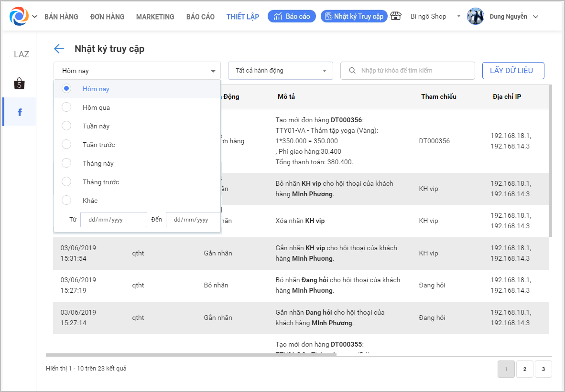This screenshot has height=392, width=565.
Task: Open the Shopee sidebar channel icon
Action: (x=19, y=84)
